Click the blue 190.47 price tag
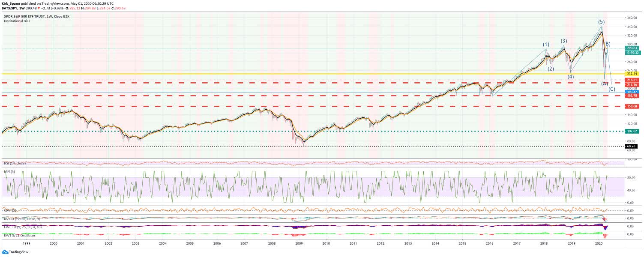Screen dimensions: 644x257 coord(633,92)
